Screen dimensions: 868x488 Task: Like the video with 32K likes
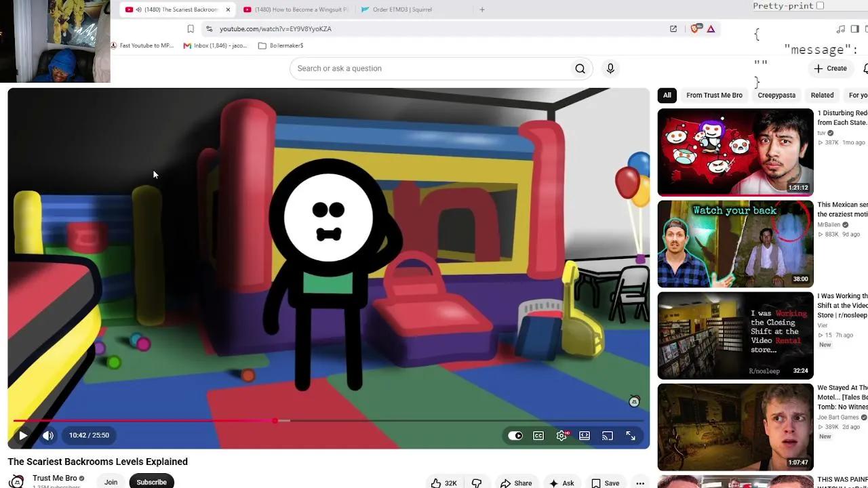tap(444, 483)
